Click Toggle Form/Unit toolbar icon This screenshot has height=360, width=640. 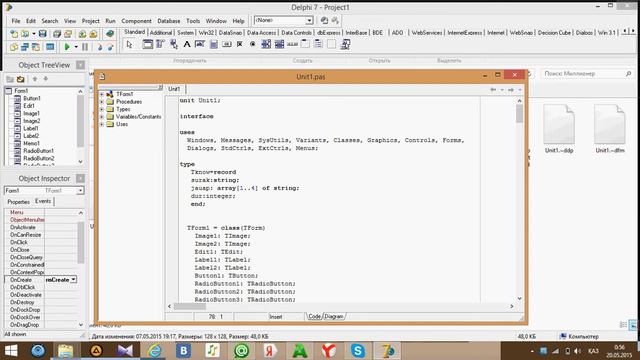tap(36, 47)
